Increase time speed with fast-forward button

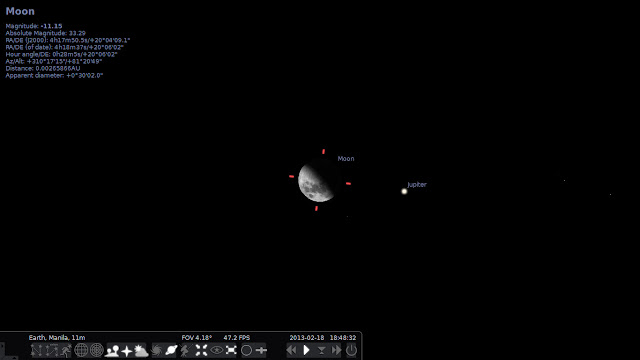336,350
